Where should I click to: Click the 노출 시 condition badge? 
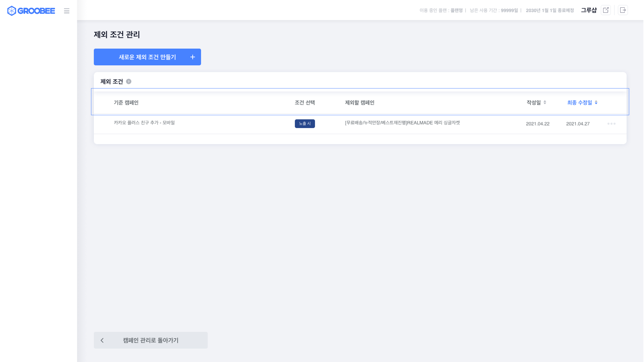[305, 124]
